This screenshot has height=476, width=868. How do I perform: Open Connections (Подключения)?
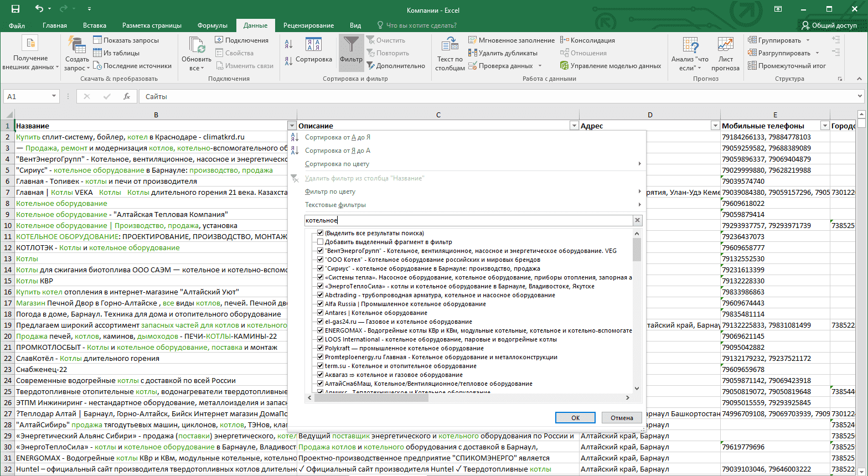[241, 40]
